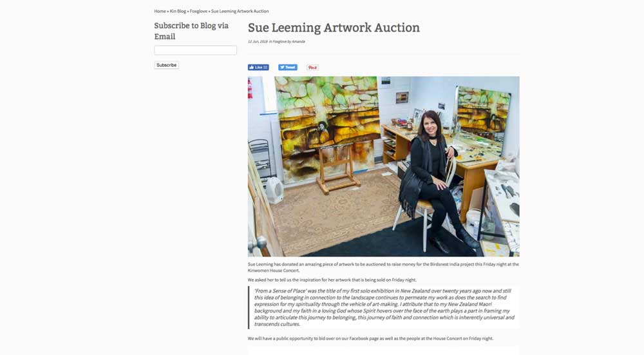Click the Subscribe button

[x=166, y=65]
